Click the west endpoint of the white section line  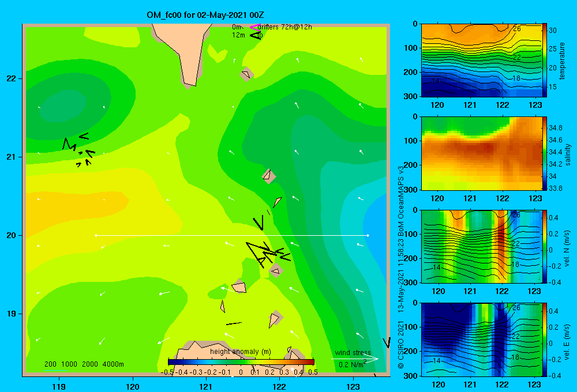(x=96, y=235)
